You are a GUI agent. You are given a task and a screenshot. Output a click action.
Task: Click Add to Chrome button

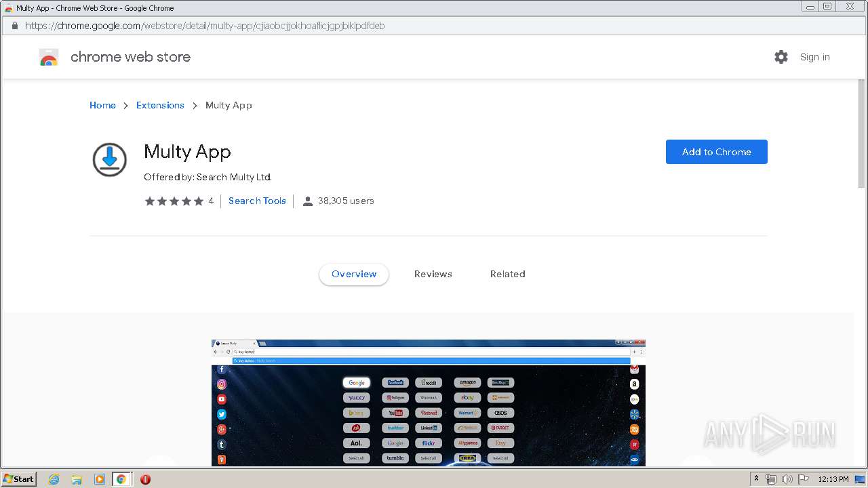pos(716,152)
